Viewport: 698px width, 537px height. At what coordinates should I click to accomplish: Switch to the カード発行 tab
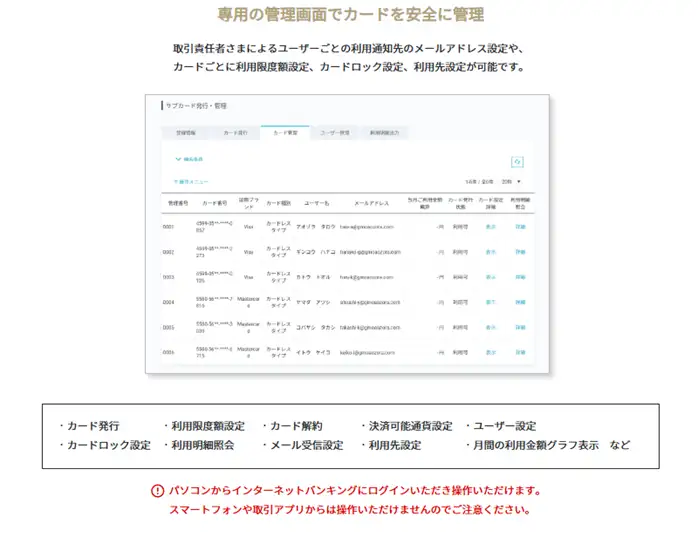click(235, 132)
